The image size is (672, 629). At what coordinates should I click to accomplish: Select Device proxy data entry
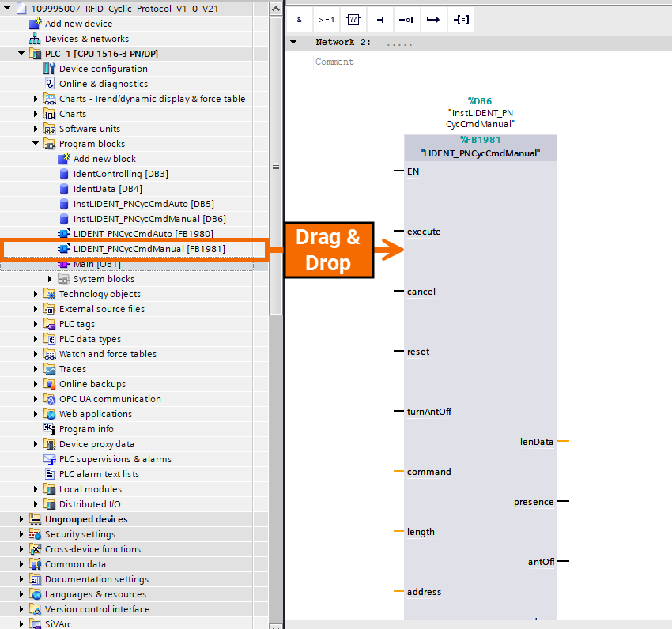point(97,444)
